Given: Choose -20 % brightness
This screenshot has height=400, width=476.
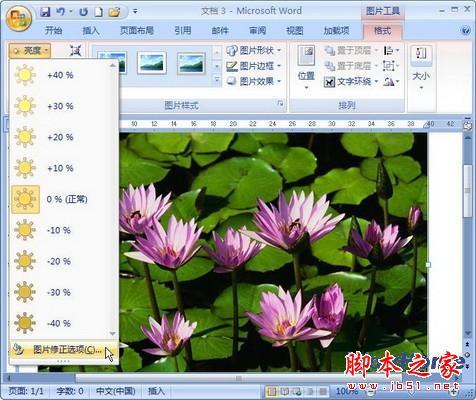Looking at the screenshot, I should point(64,261).
